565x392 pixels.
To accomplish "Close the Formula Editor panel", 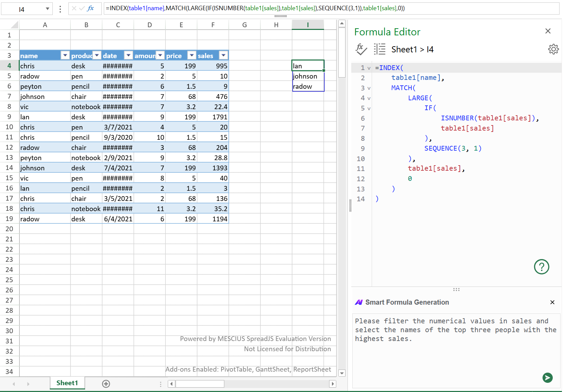I will [x=548, y=31].
